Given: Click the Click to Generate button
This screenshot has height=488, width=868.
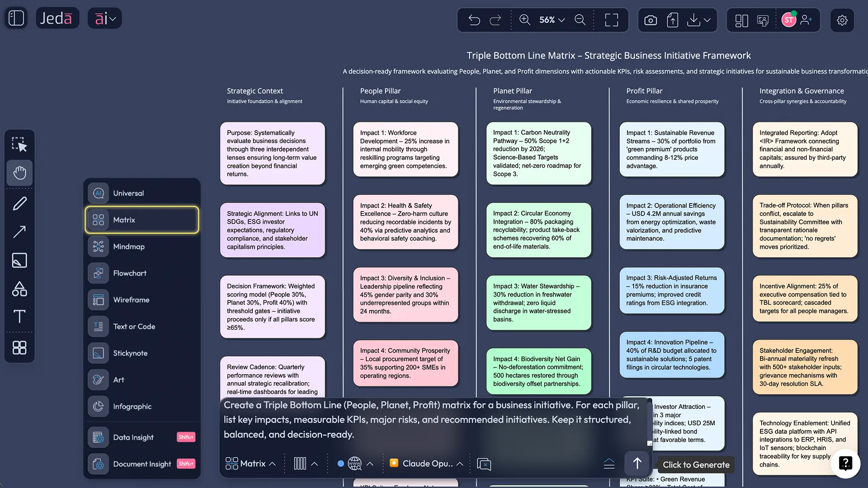Looking at the screenshot, I should point(695,465).
